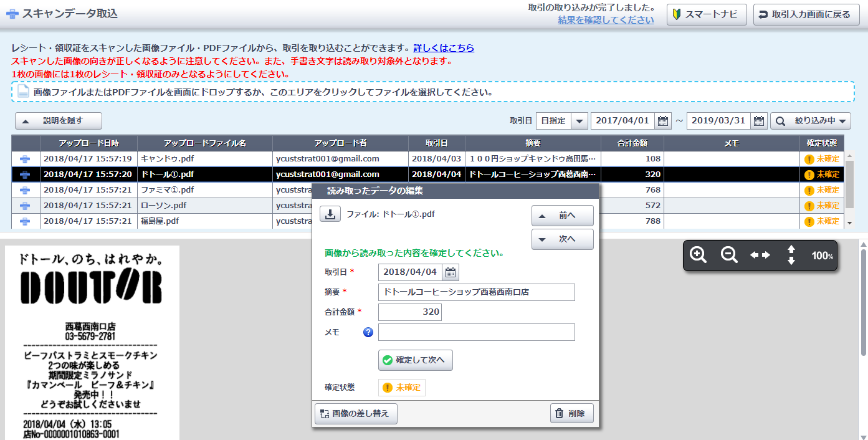Viewport: 868px width, 440px height.
Task: Open the 絞り込み中 filter dropdown
Action: [811, 120]
